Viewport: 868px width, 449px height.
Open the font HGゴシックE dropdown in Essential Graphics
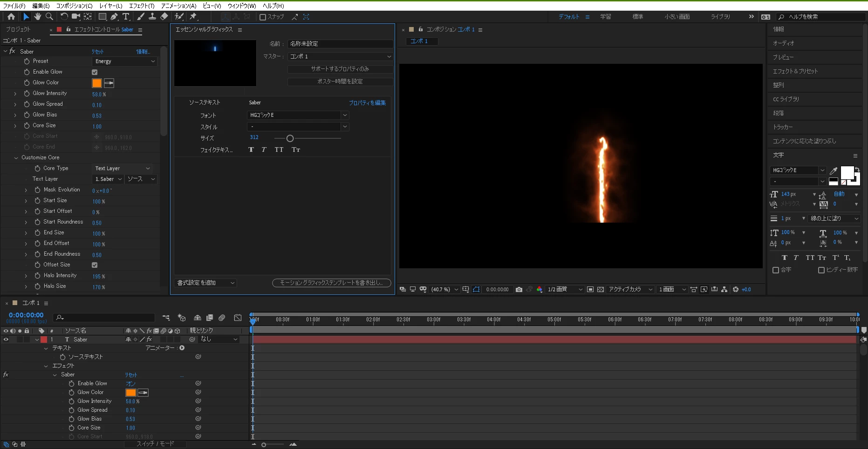(298, 115)
